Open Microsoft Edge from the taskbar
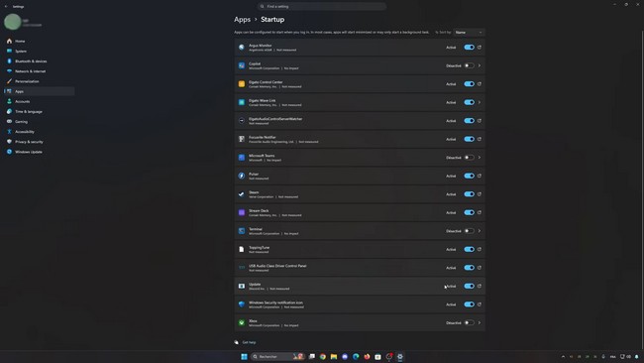The width and height of the screenshot is (644, 363). [356, 356]
